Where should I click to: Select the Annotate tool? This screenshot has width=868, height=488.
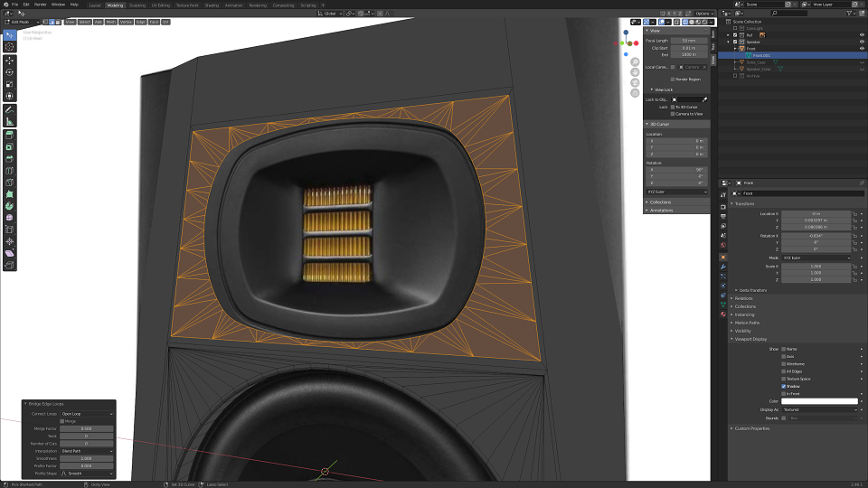point(9,109)
